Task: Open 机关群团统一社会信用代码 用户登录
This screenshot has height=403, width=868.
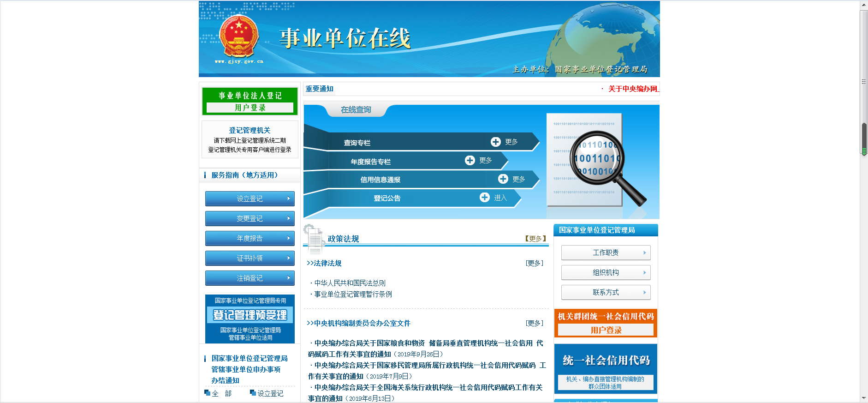Action: (606, 323)
